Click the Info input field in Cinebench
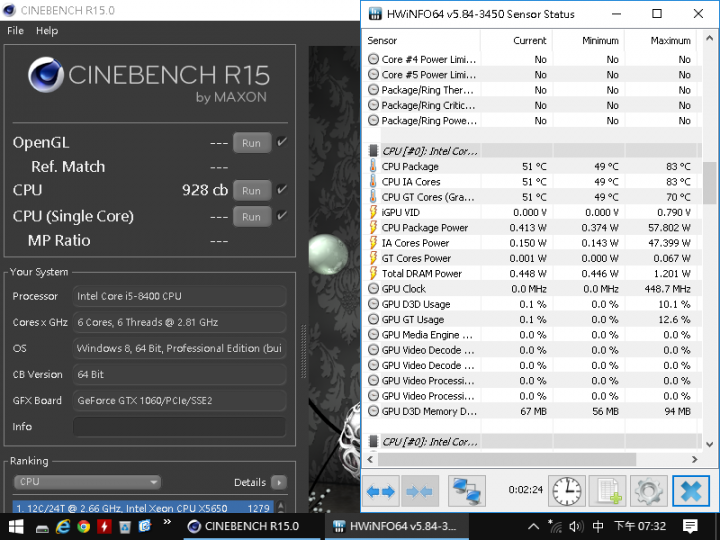 coord(180,427)
